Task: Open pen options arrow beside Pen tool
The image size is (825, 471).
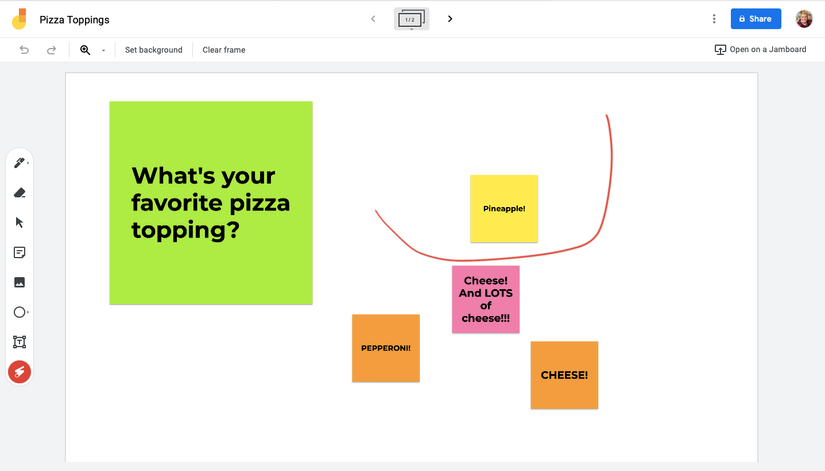Action: (28, 163)
